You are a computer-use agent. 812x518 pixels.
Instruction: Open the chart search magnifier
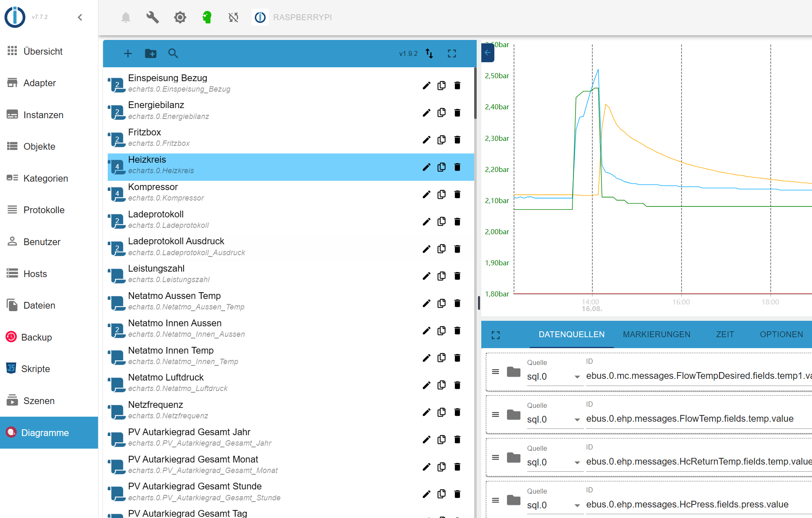pos(173,53)
